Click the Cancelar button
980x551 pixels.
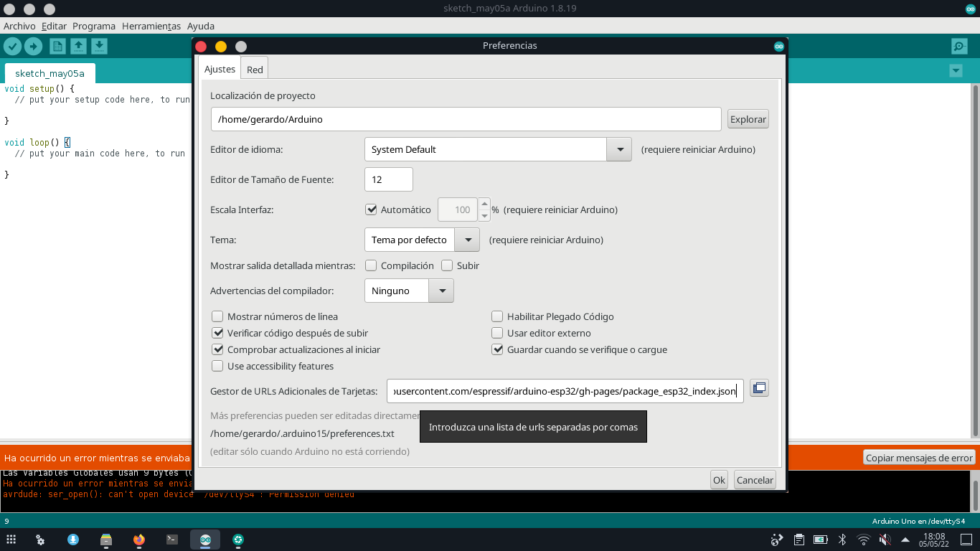tap(755, 480)
